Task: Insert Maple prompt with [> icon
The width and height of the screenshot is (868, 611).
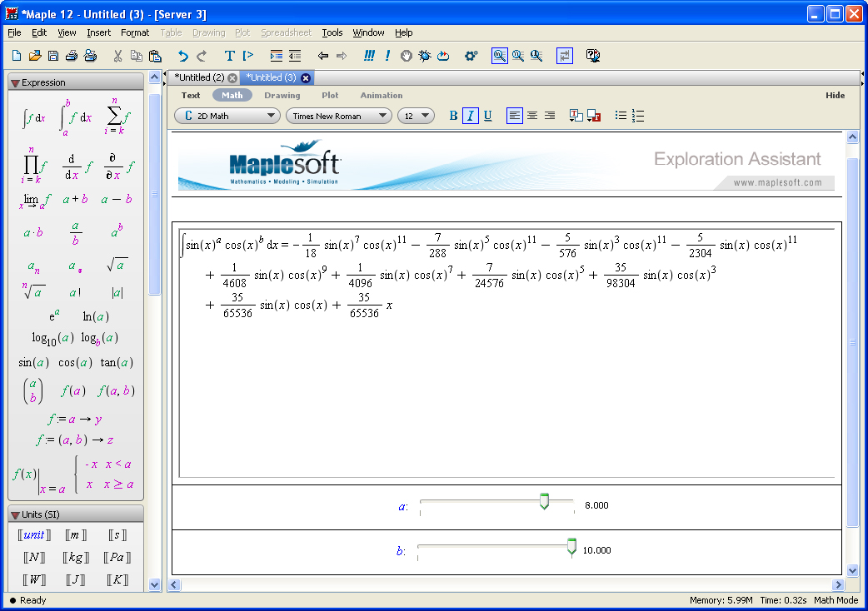Action: 248,55
